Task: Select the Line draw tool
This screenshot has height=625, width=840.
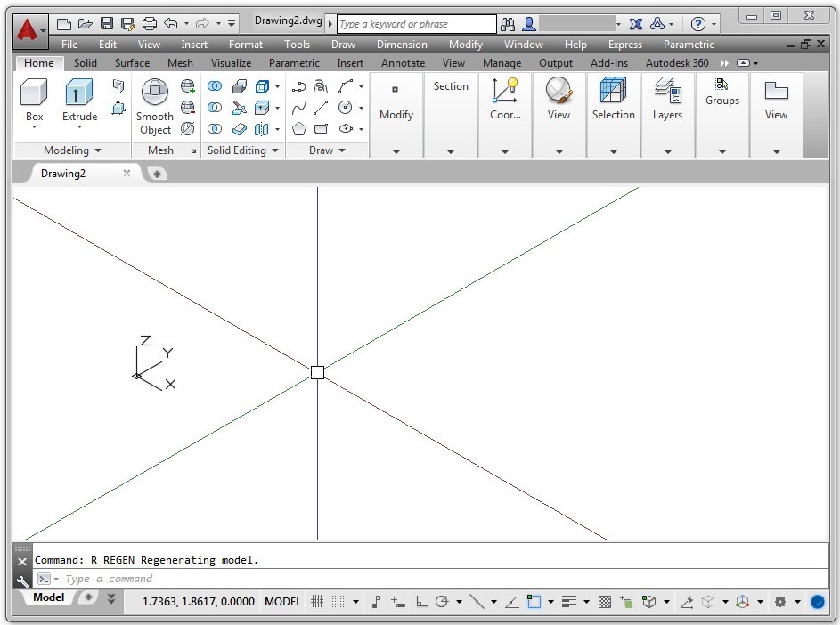Action: (321, 108)
